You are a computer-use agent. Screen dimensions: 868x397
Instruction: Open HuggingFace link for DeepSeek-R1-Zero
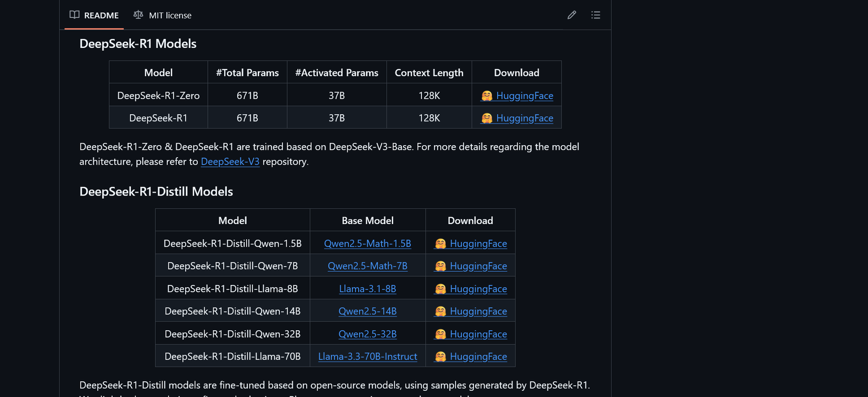(x=517, y=96)
